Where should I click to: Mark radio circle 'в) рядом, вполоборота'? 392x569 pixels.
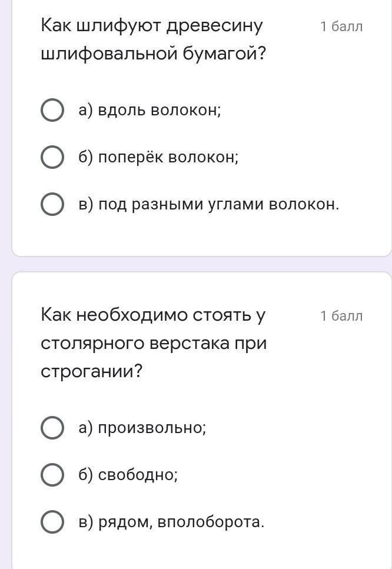coord(52,522)
